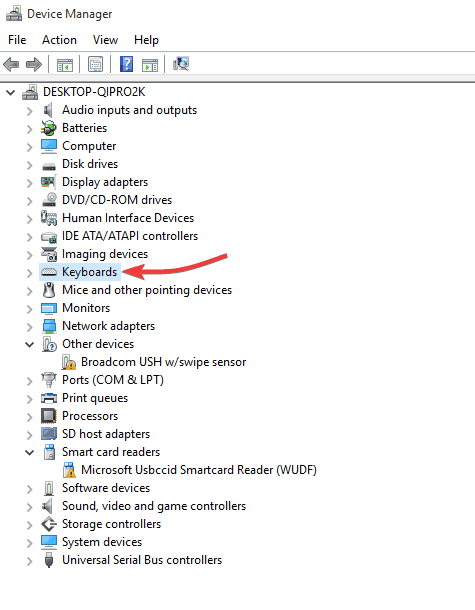Collapse the DESKTOP-QIPRO2K root node
Viewport: 475px width, 610px height.
(x=11, y=93)
